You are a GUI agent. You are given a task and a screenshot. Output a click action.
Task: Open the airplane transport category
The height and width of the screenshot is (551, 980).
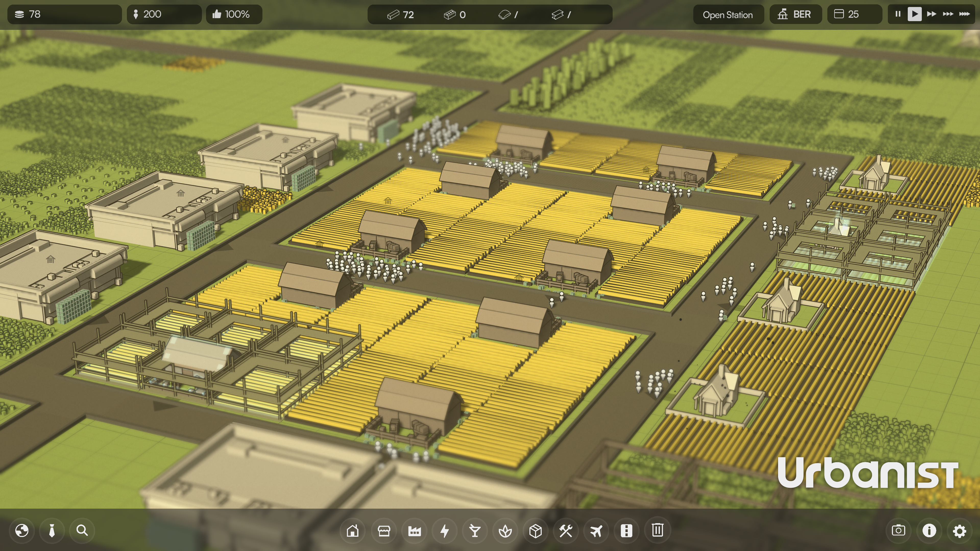(x=596, y=531)
